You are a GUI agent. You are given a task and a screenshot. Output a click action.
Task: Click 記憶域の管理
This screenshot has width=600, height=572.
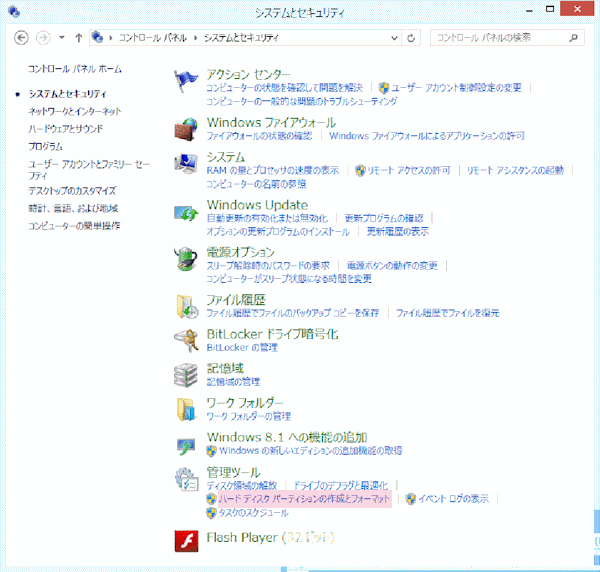[233, 382]
